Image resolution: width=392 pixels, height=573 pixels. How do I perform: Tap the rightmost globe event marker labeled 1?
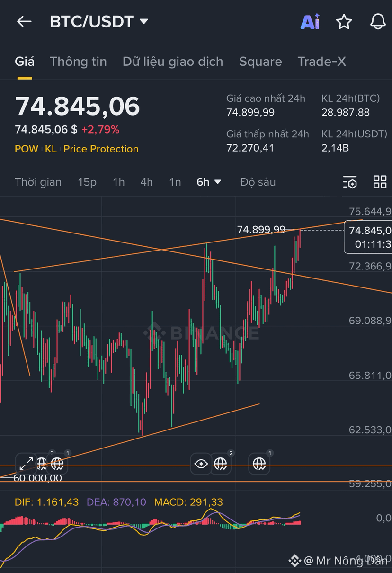tap(259, 464)
